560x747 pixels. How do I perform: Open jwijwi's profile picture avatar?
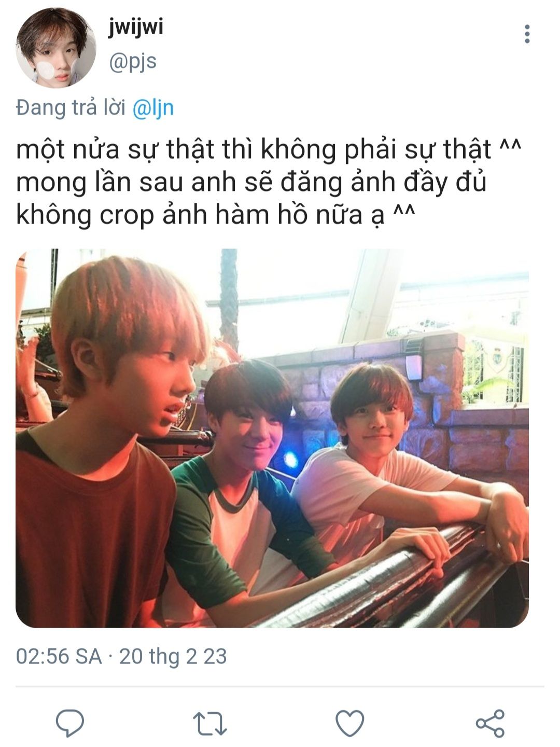56,47
